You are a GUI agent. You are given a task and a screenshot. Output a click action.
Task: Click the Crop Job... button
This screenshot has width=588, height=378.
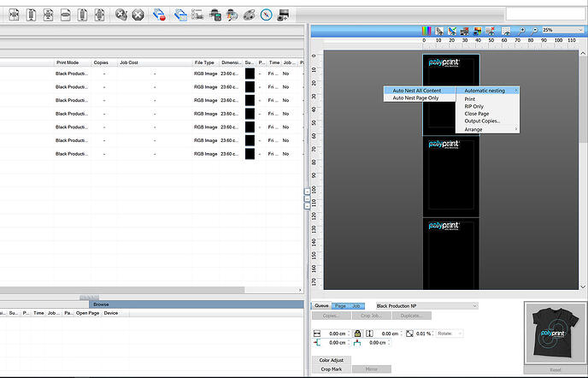click(x=371, y=316)
